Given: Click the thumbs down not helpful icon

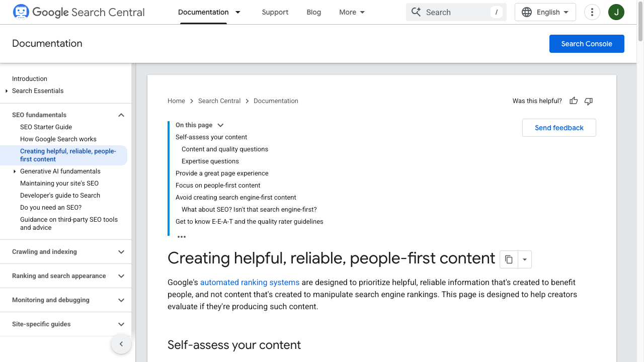Looking at the screenshot, I should (x=589, y=101).
